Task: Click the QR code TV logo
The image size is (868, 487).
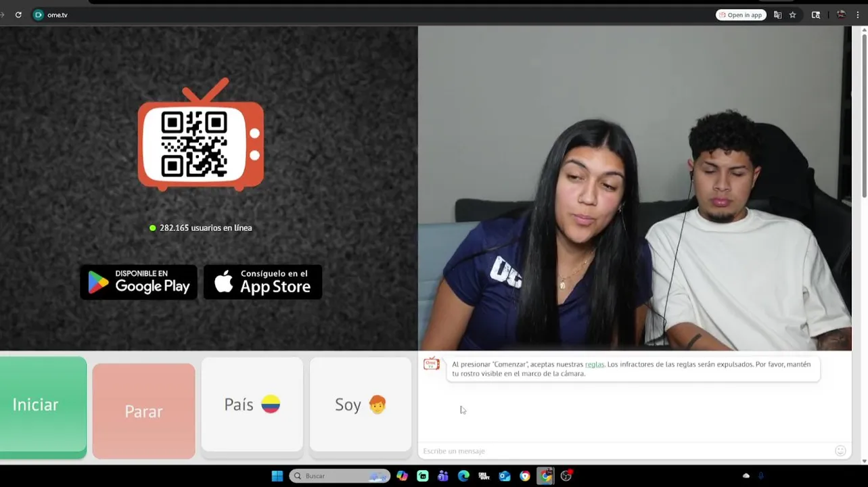Action: pos(201,135)
